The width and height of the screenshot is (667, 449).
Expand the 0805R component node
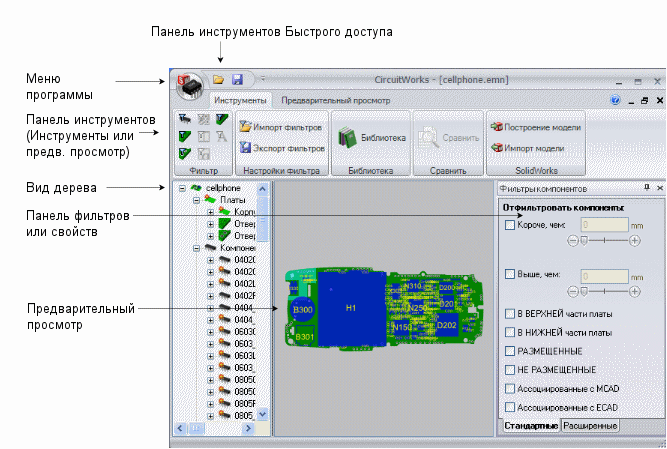[211, 404]
